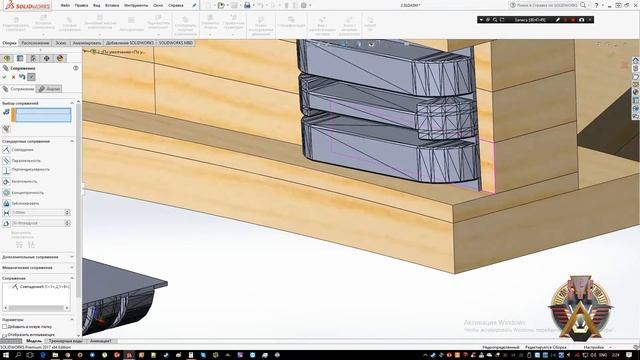Select Perpendicular mate type icon
Screen dimensions: 640x360
pos(6,171)
